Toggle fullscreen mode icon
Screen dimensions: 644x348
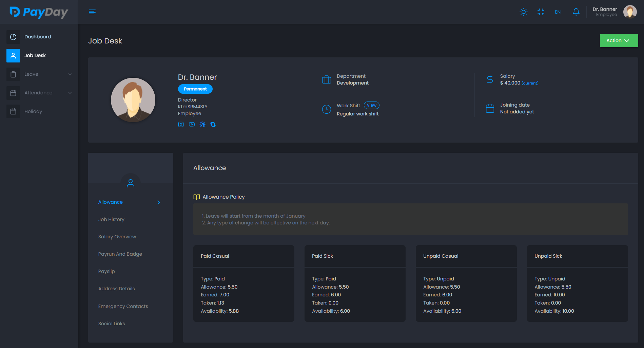pos(541,12)
